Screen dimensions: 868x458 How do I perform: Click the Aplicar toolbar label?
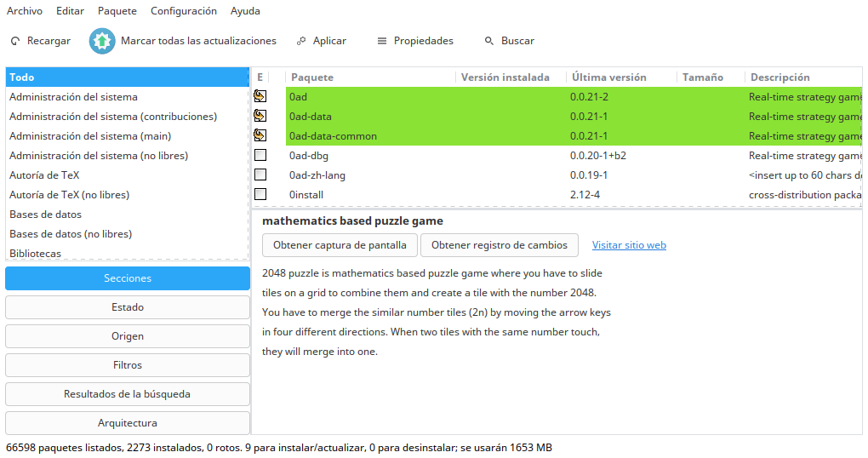click(329, 41)
